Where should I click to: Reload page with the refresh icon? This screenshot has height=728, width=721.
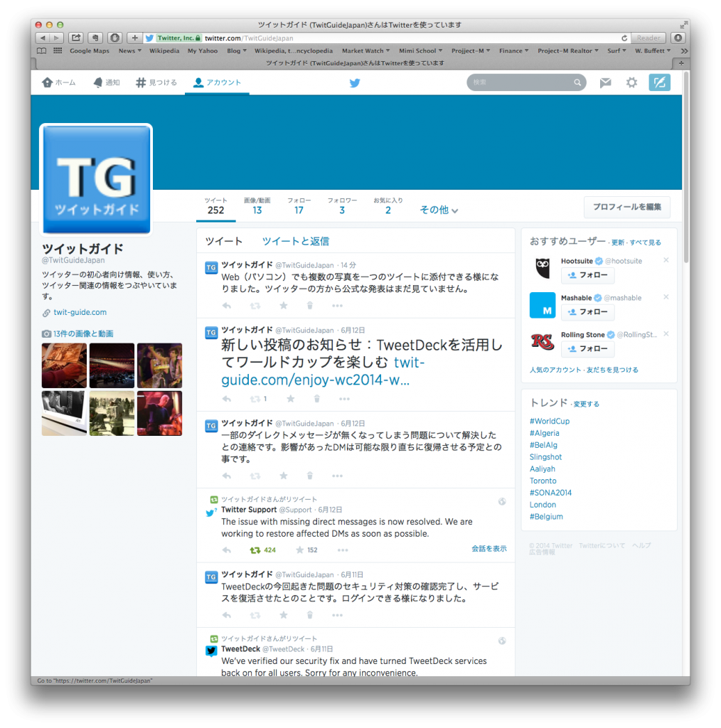point(624,38)
